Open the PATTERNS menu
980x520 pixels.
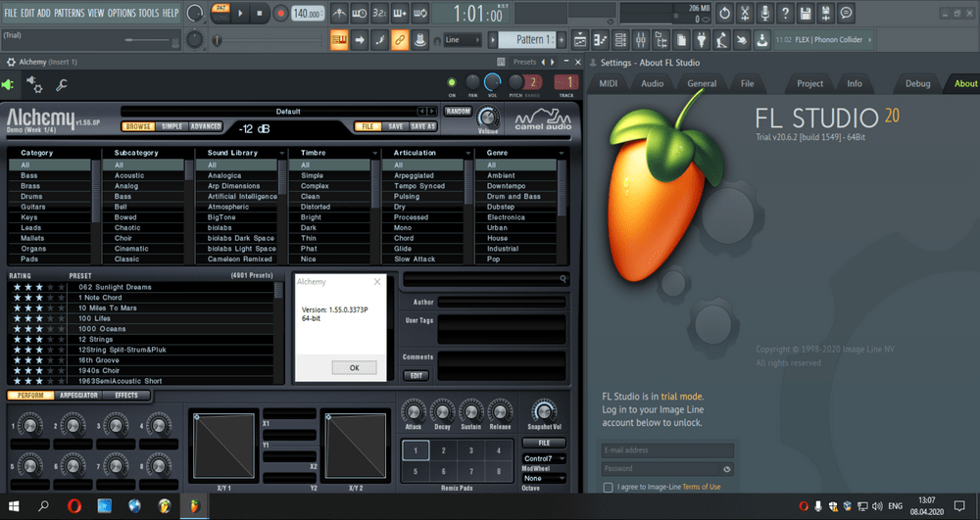[69, 13]
